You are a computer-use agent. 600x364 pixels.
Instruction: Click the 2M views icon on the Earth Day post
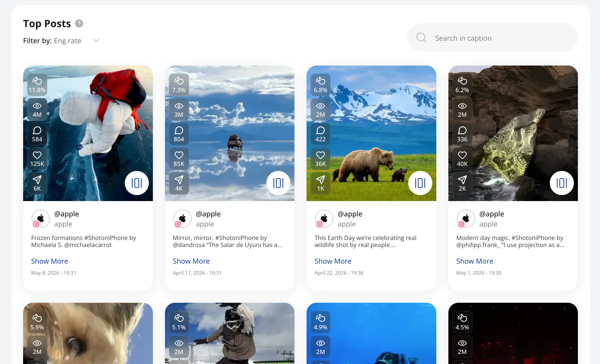click(x=321, y=106)
